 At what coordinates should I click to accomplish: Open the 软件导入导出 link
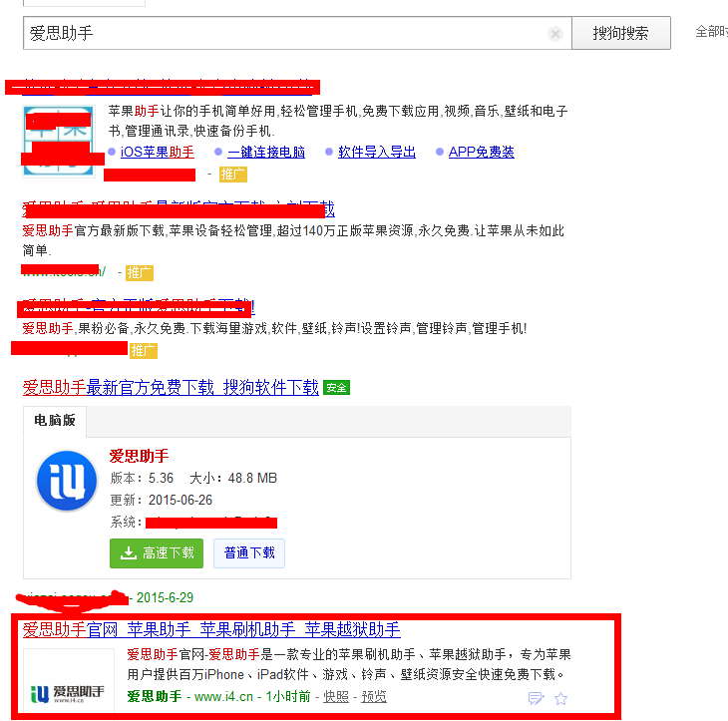click(x=377, y=153)
